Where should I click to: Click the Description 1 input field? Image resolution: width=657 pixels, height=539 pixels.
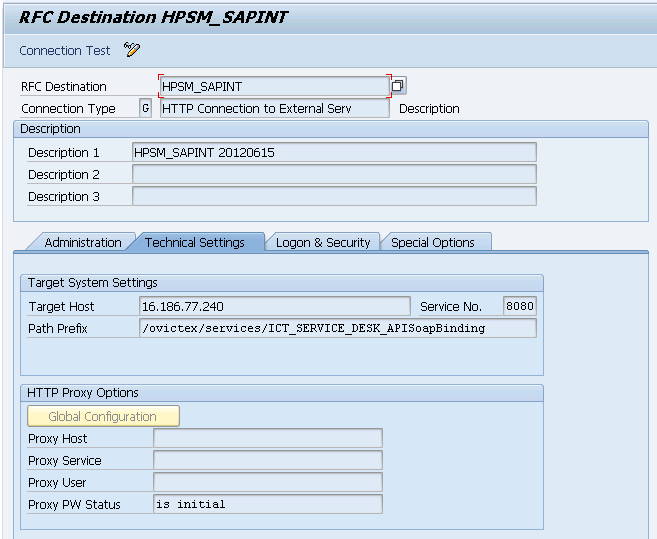334,152
